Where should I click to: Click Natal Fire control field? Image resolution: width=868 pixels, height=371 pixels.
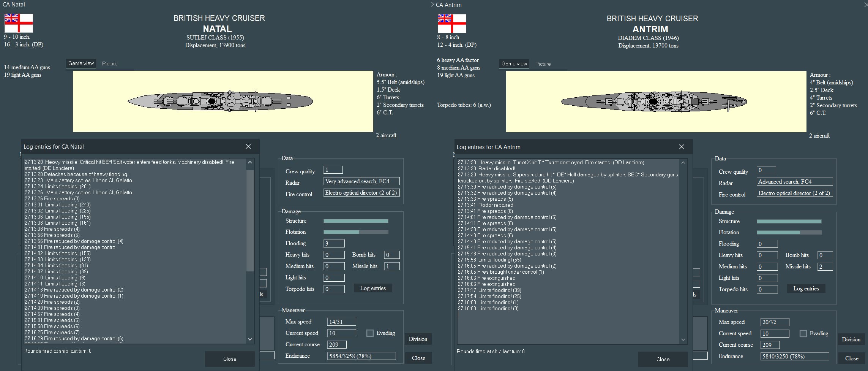point(361,193)
